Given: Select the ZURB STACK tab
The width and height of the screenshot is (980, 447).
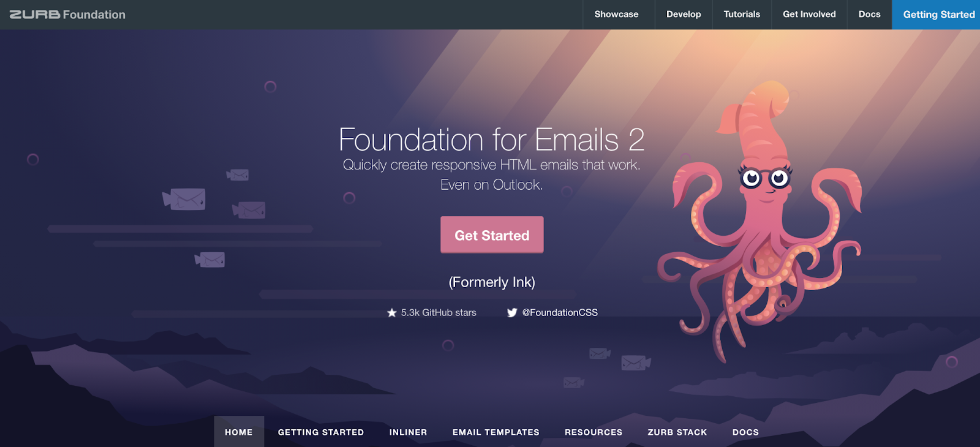Looking at the screenshot, I should (x=677, y=432).
